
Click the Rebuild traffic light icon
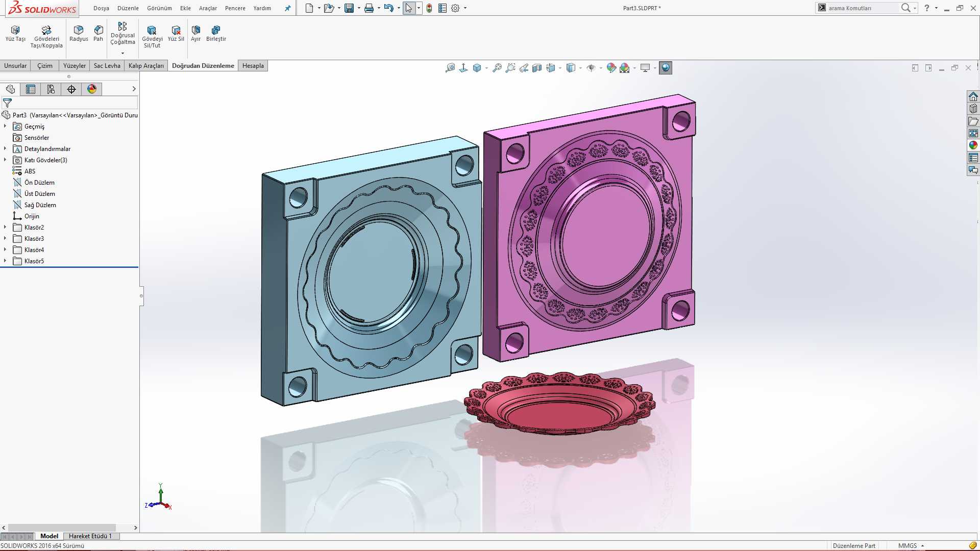[x=429, y=8]
